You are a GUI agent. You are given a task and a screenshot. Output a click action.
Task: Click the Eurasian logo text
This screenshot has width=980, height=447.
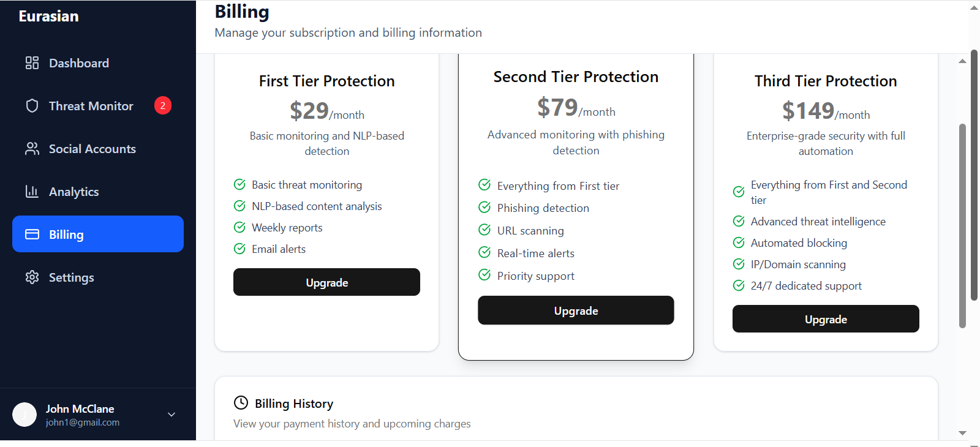click(x=49, y=17)
